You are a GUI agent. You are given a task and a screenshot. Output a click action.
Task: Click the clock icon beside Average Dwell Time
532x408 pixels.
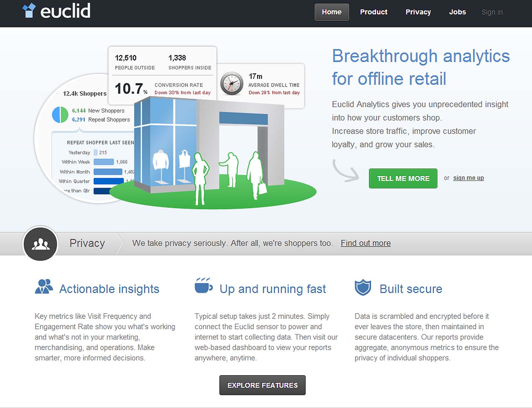232,84
